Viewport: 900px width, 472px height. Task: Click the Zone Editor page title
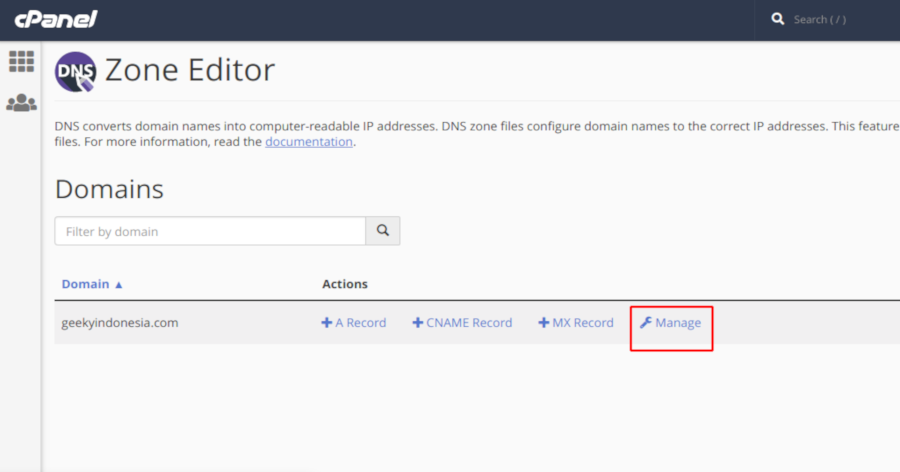pos(190,70)
